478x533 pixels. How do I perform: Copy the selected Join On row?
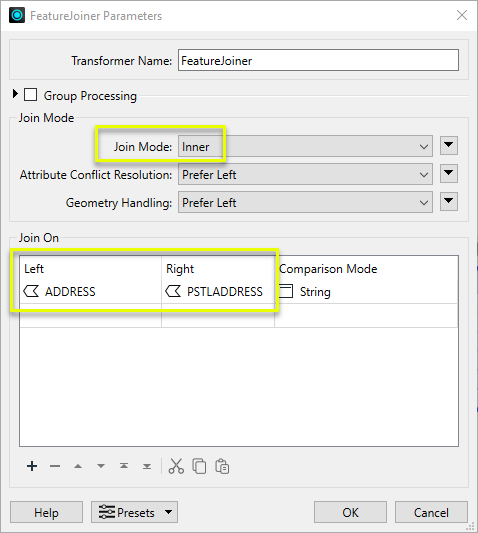coord(199,466)
